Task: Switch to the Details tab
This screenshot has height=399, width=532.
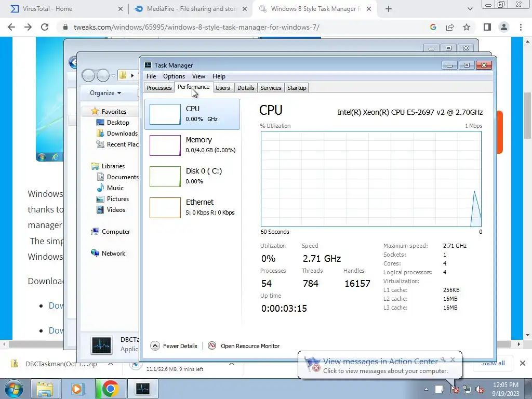Action: click(246, 88)
